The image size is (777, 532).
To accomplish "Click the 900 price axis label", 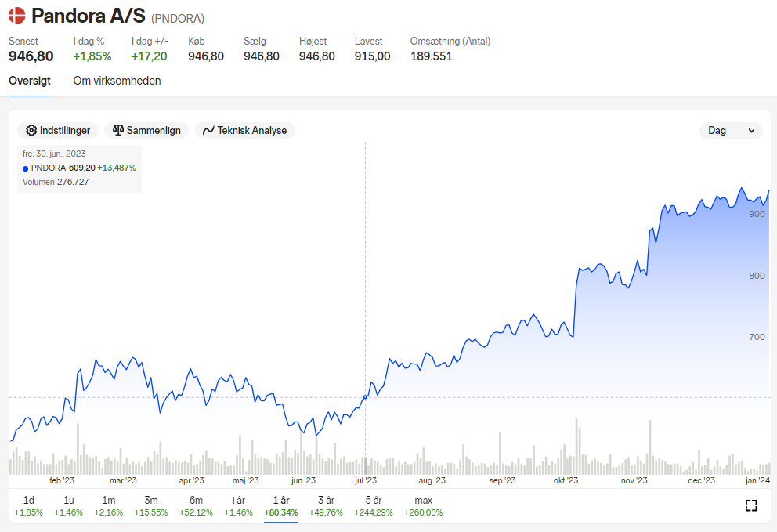I will (x=757, y=214).
